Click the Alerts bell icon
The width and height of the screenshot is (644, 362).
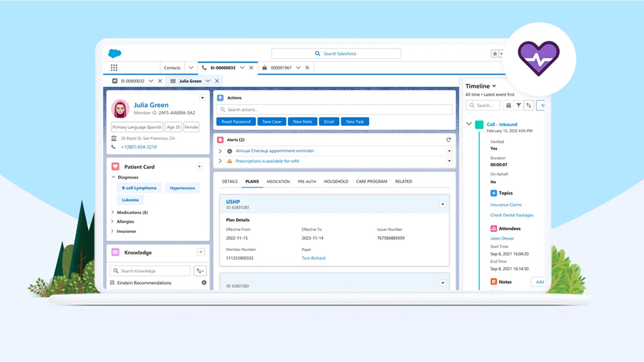tap(221, 140)
